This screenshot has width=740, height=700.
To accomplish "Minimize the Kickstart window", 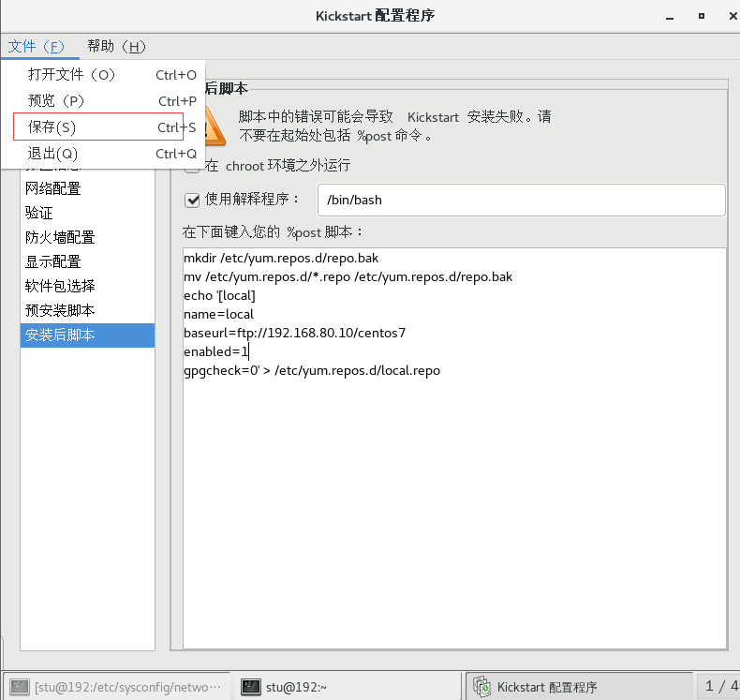I will pos(669,17).
